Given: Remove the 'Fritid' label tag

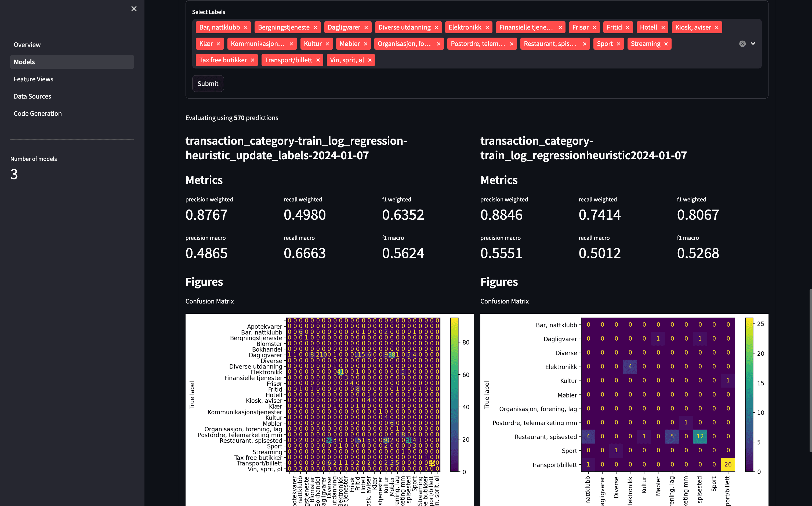Looking at the screenshot, I should coord(628,27).
